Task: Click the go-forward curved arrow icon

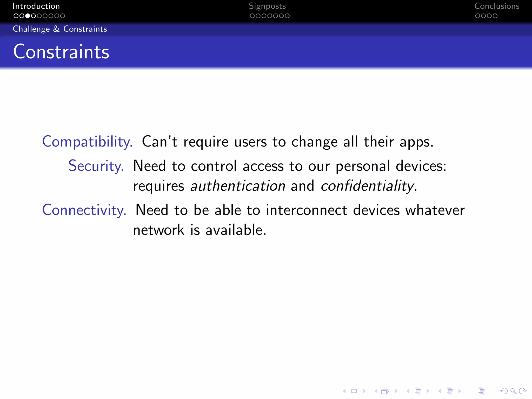Action: (x=523, y=391)
